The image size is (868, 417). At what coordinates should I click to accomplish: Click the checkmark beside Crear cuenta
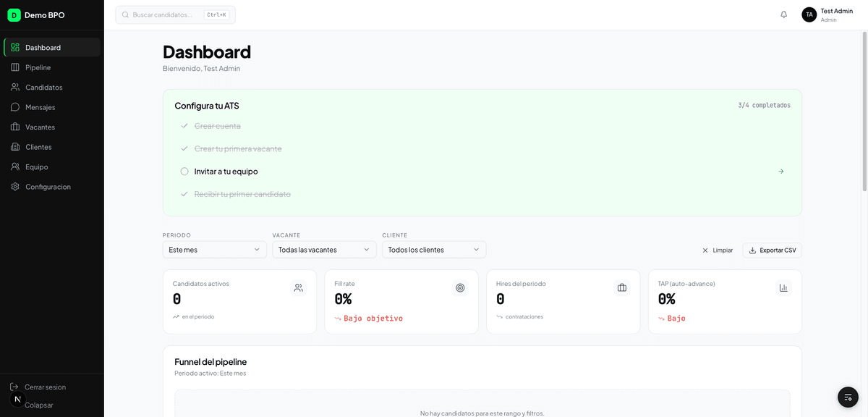[184, 126]
